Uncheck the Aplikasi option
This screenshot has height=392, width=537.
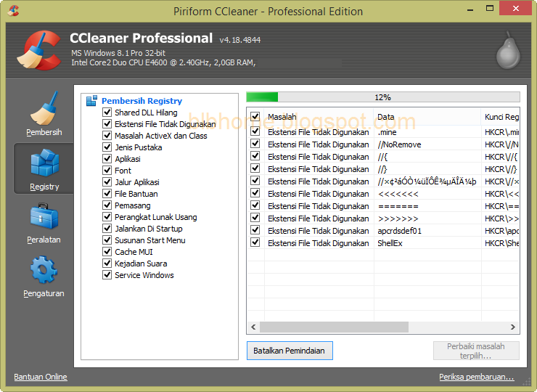pos(107,159)
